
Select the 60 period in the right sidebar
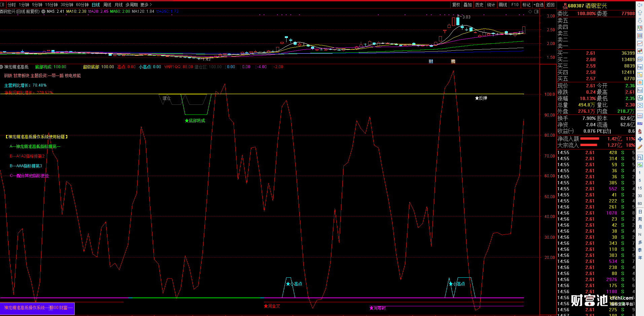click(x=640, y=204)
